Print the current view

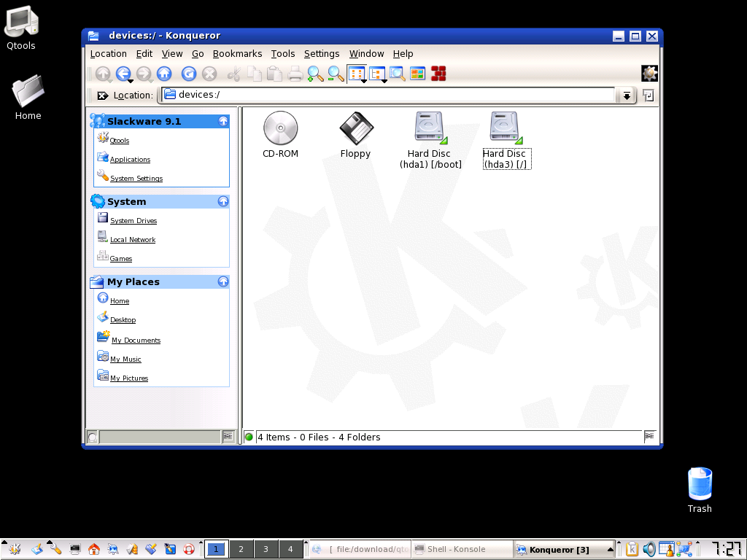(x=295, y=74)
